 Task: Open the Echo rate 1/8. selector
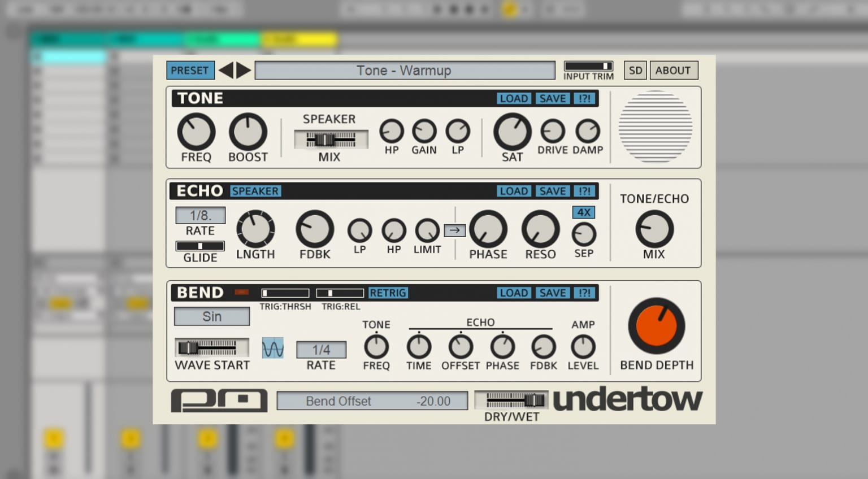[x=200, y=215]
